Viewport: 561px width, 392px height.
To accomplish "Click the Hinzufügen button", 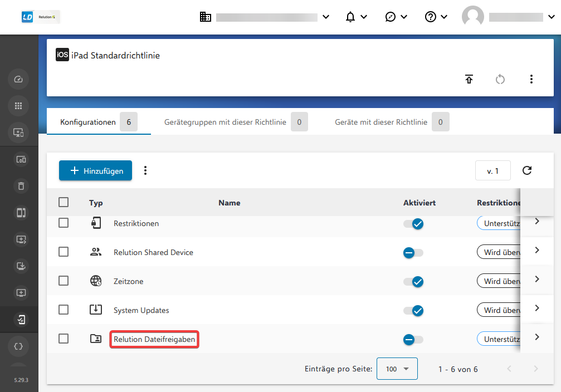I will tap(95, 170).
